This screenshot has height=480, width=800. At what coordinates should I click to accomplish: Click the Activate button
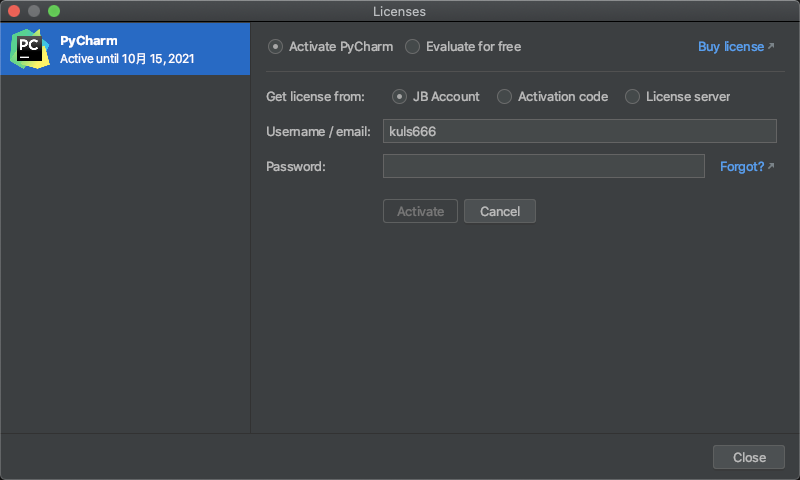point(420,211)
